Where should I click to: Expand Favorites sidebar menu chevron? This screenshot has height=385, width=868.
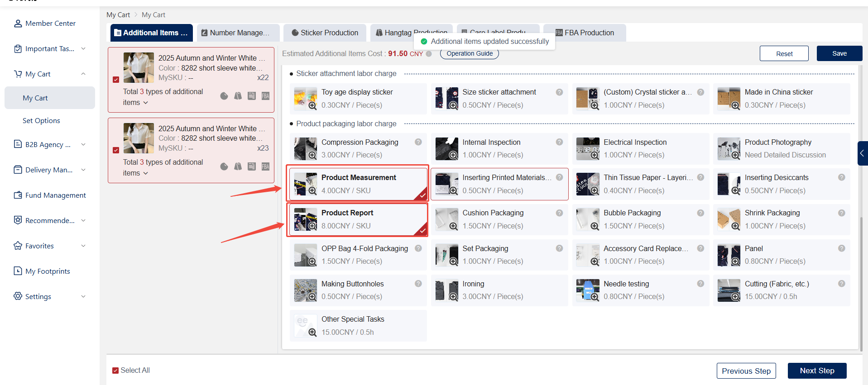click(83, 246)
